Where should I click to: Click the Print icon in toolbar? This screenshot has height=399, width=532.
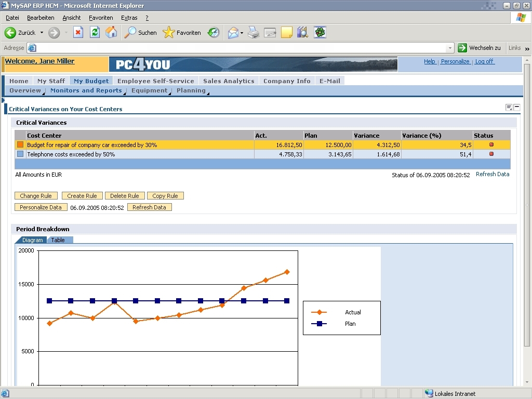tap(253, 33)
